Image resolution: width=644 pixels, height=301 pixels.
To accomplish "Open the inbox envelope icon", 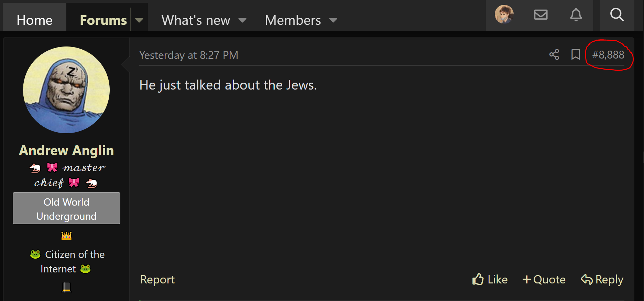I will [x=541, y=15].
